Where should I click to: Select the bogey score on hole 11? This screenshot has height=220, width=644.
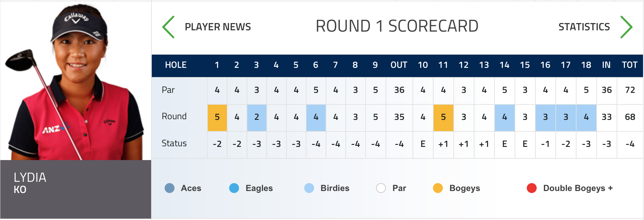443,117
